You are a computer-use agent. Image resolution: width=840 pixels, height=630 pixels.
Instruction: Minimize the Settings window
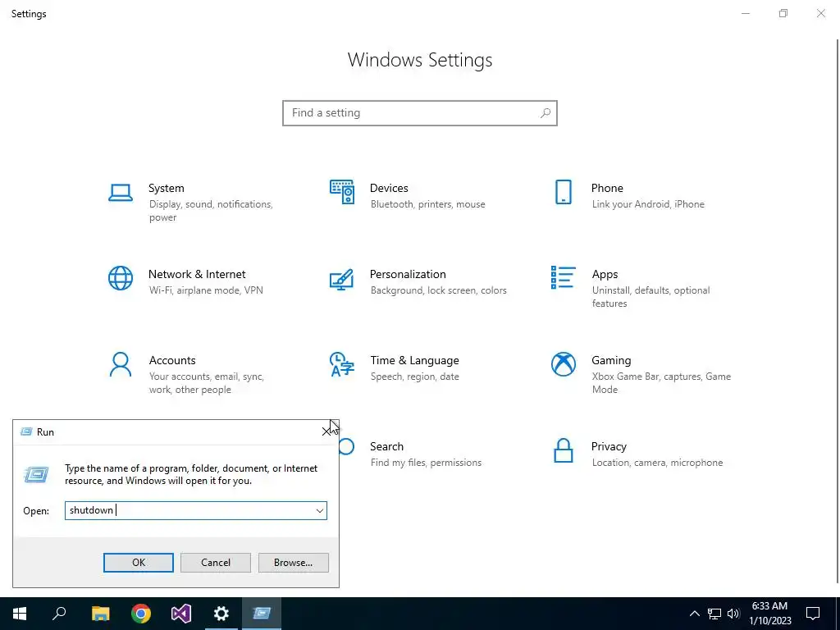pyautogui.click(x=746, y=13)
